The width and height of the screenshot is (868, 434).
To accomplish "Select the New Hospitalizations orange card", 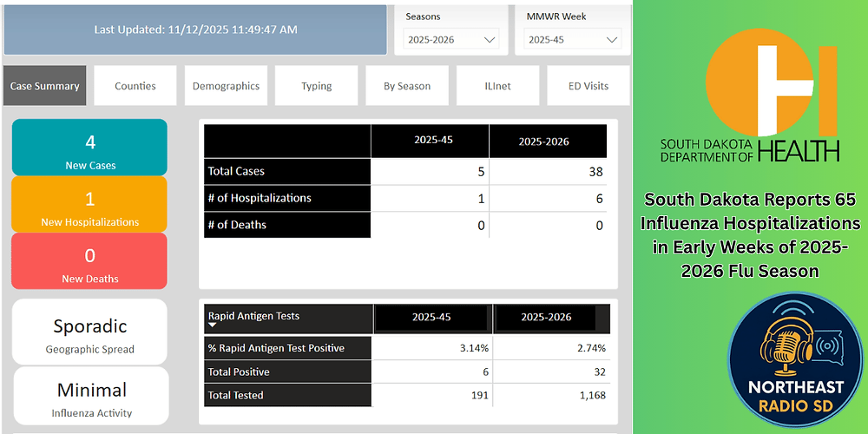I will 90,205.
